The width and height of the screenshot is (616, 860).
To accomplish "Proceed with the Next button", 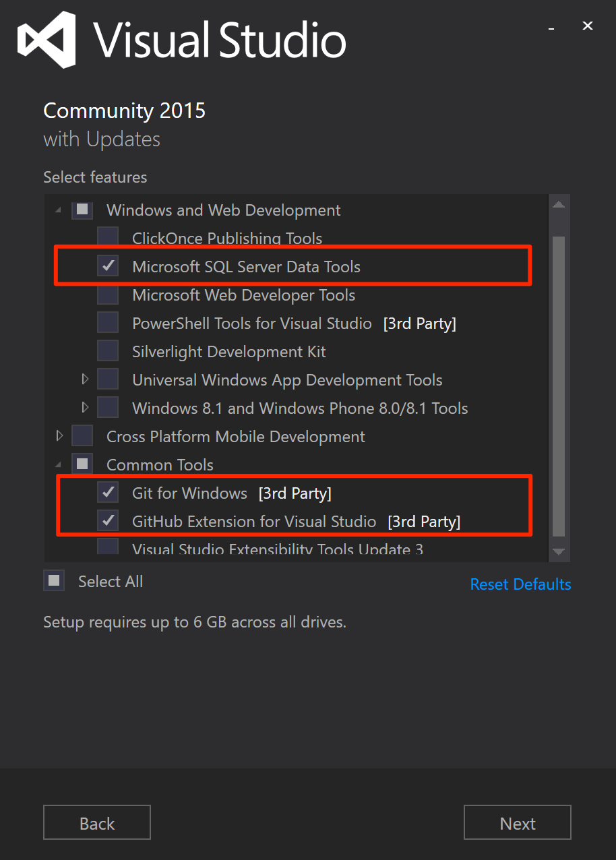I will 517,823.
